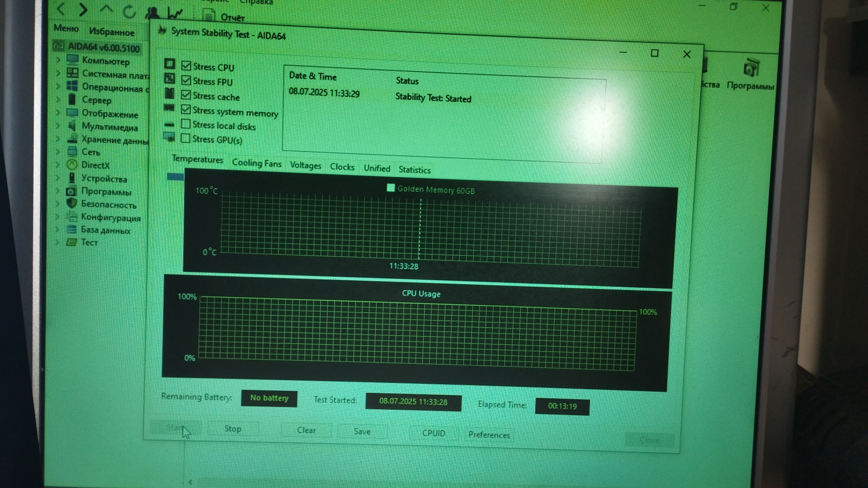Image resolution: width=868 pixels, height=488 pixels.
Task: Click the Preferences button
Action: pyautogui.click(x=489, y=435)
